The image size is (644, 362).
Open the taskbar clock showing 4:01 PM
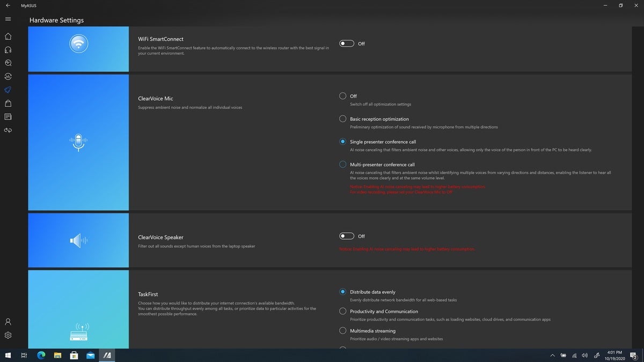click(614, 355)
